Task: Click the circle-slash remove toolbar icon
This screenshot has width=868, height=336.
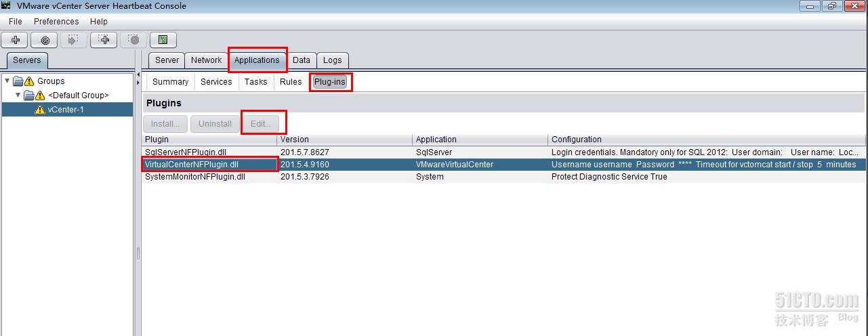Action: [45, 40]
